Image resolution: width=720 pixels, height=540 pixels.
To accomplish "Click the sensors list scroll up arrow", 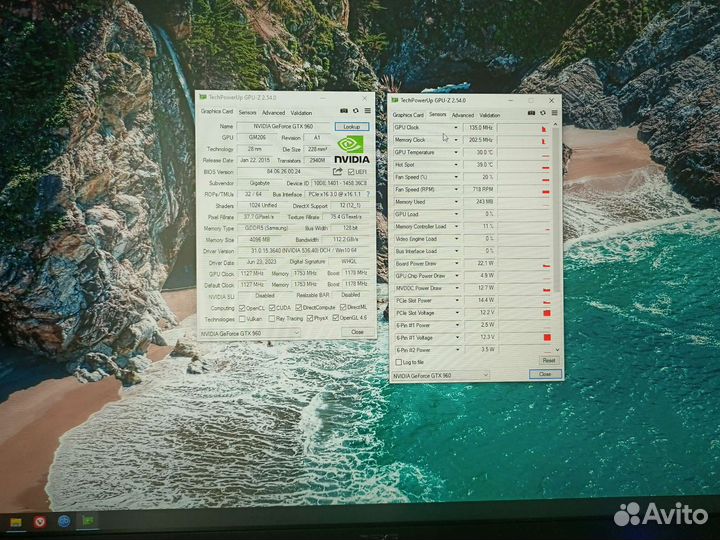I will point(556,124).
